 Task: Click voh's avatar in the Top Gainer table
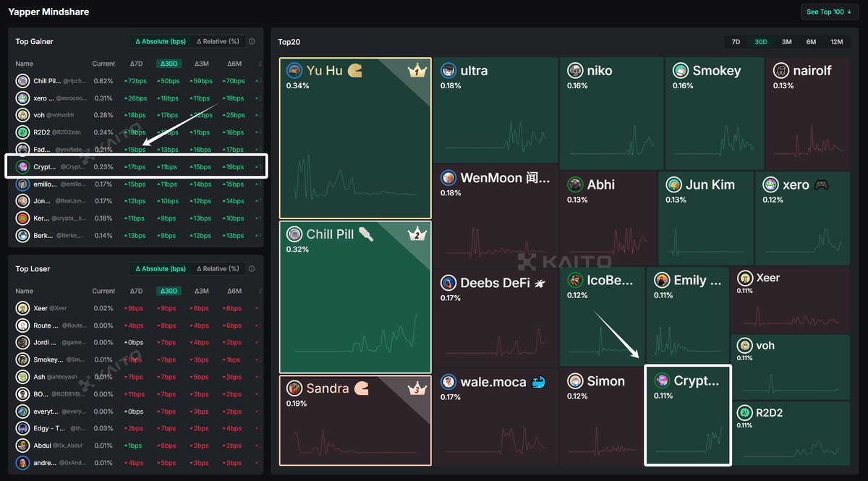[x=22, y=115]
